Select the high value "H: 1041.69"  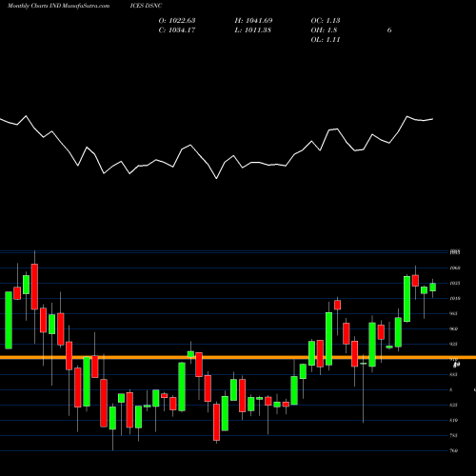(x=253, y=21)
